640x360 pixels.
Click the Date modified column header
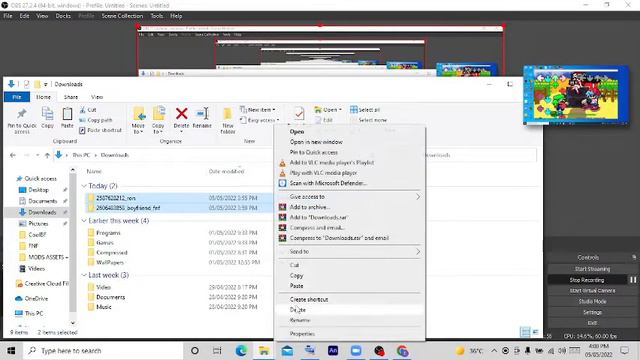(x=227, y=171)
